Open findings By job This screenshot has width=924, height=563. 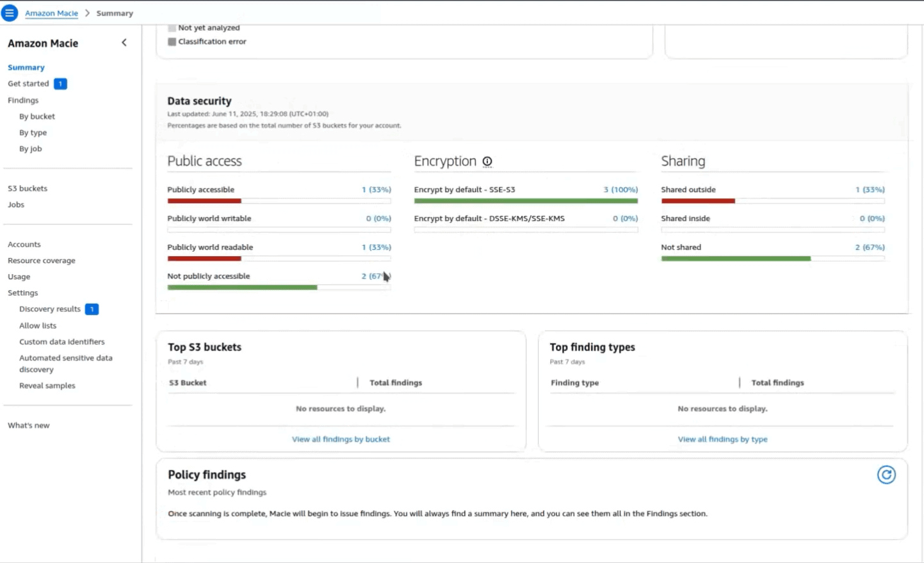point(30,149)
